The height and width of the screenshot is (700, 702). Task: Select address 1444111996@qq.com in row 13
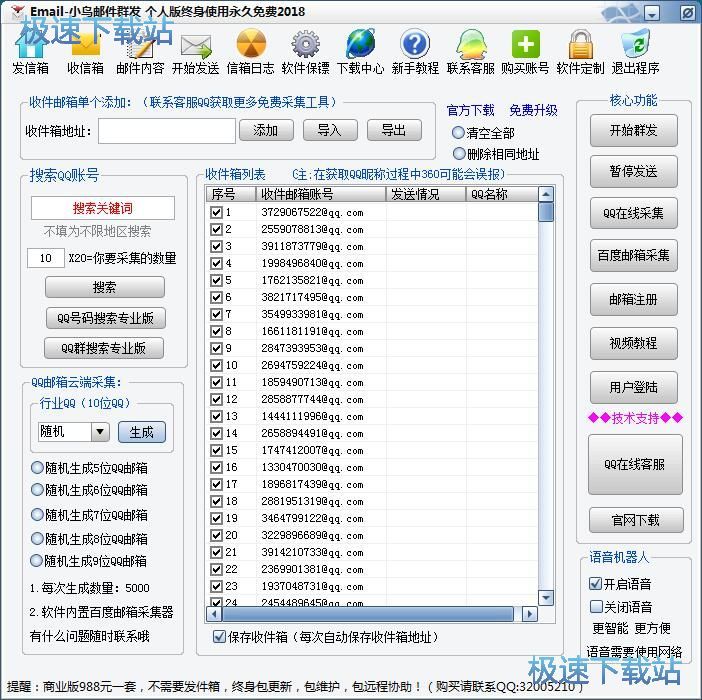tap(312, 417)
